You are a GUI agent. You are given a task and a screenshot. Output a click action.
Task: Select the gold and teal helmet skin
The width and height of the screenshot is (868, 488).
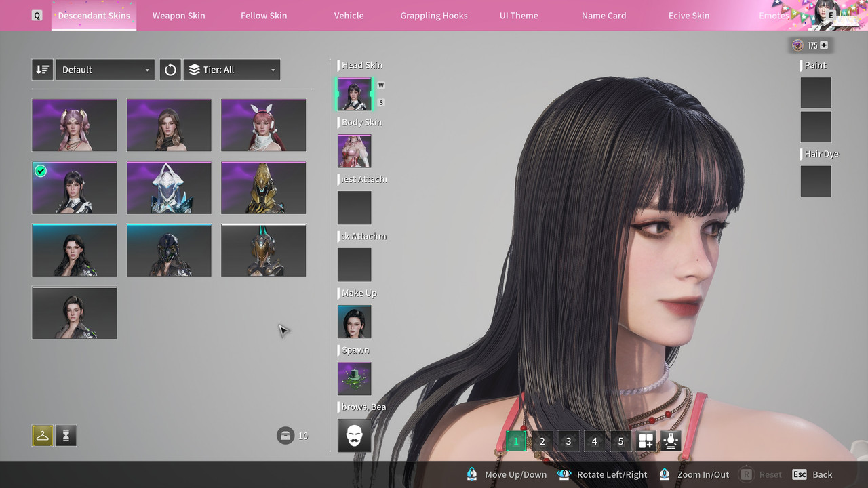point(264,250)
